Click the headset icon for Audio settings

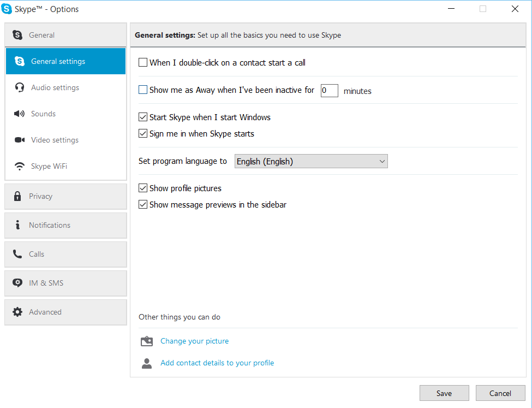20,87
